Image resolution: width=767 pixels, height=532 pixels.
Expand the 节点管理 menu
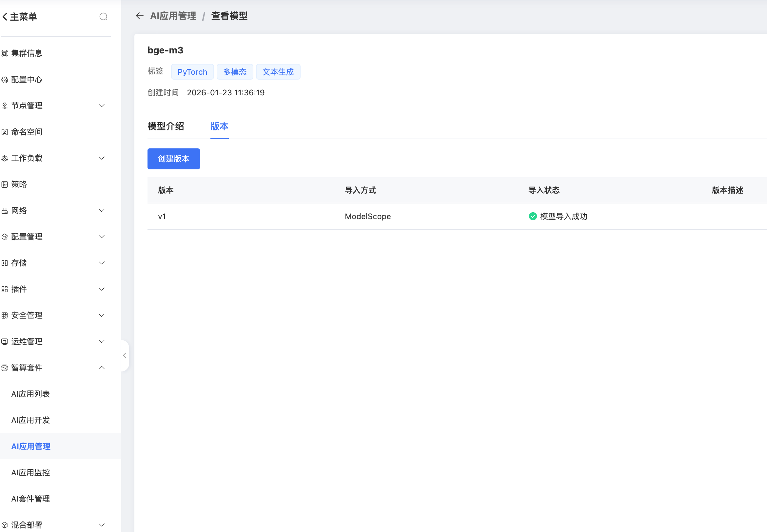click(102, 106)
